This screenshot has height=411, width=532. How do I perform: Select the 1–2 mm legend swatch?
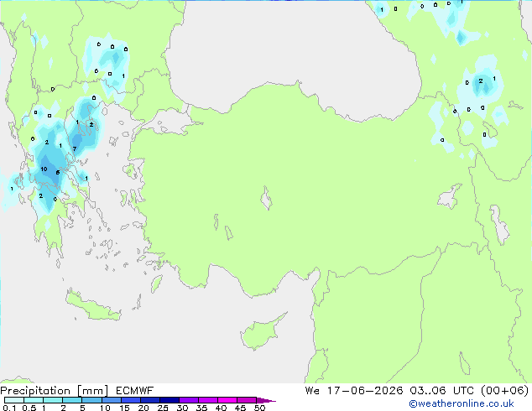[x=53, y=400]
